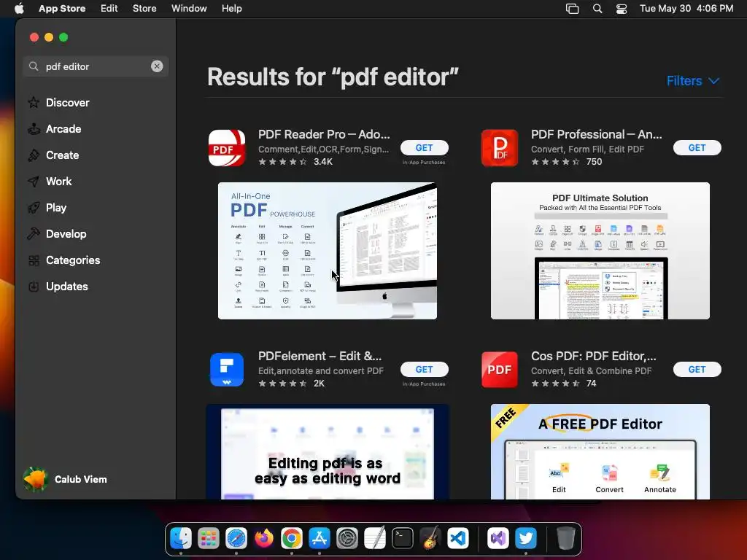Viewport: 747px width, 560px height.
Task: Click the pdf editor search field
Action: click(96, 66)
